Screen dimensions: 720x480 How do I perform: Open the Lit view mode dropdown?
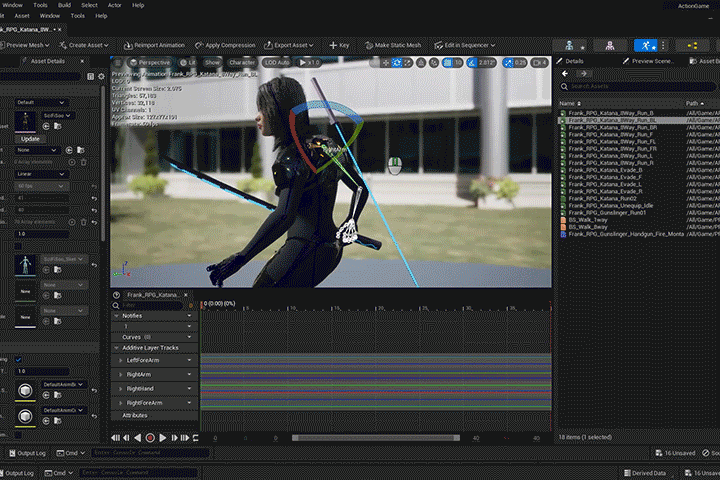[188, 62]
